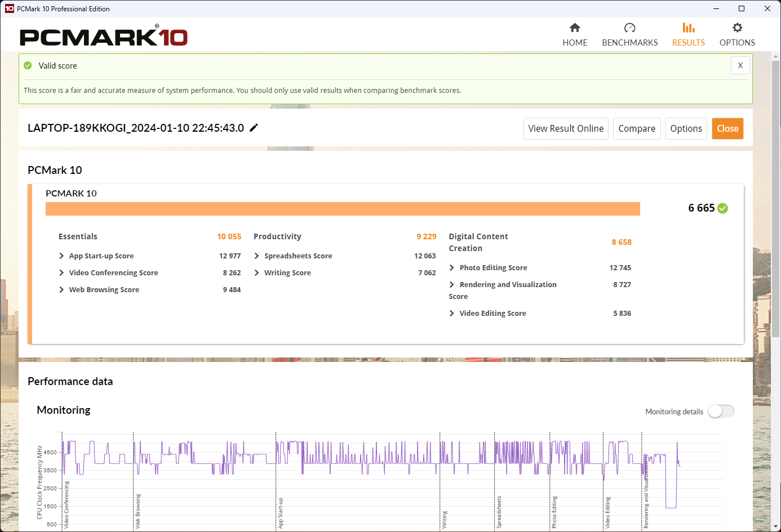
Task: Click the green valid score checkmark icon
Action: [28, 66]
